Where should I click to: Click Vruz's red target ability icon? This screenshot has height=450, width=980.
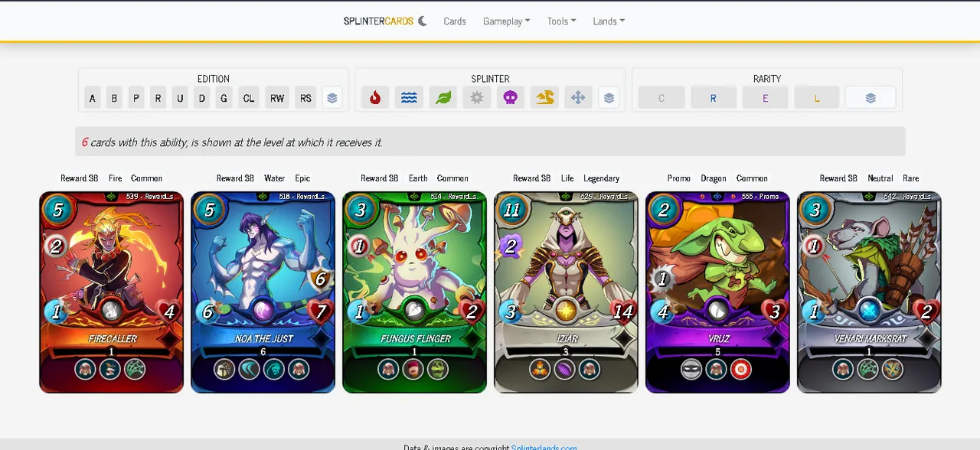click(x=741, y=370)
